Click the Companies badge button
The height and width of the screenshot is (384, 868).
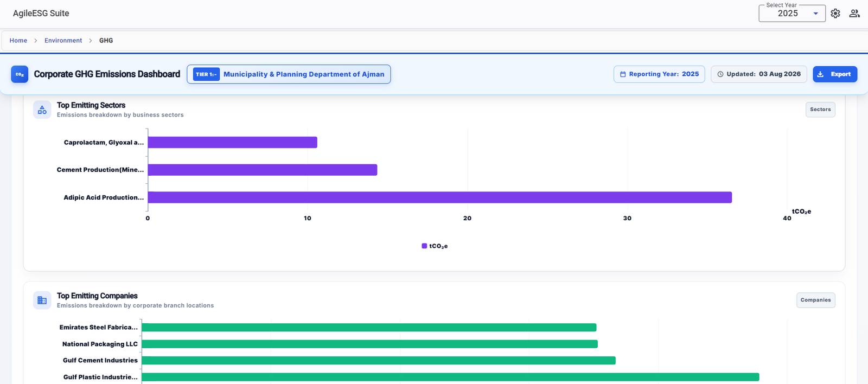816,300
